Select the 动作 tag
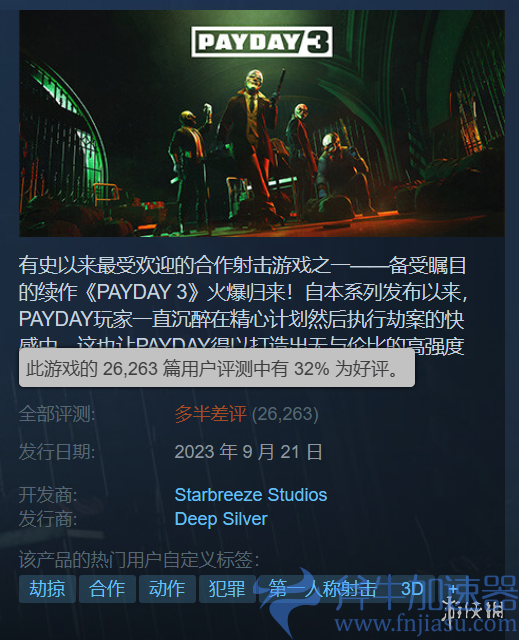Screen dimensions: 519x640 (167, 589)
